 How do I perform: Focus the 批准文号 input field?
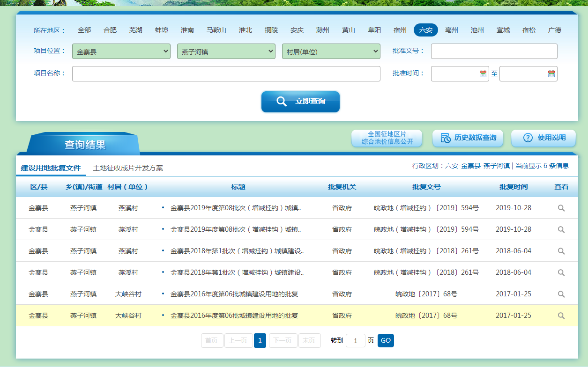point(494,51)
